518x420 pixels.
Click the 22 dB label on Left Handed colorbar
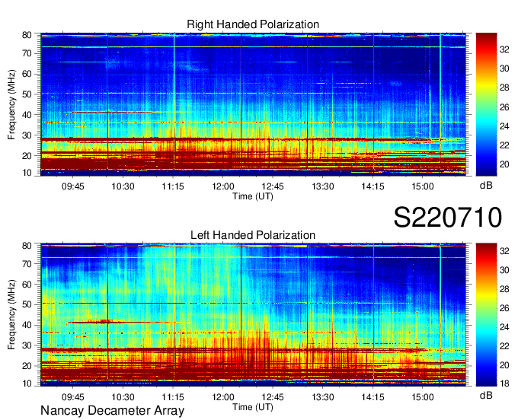[504, 346]
